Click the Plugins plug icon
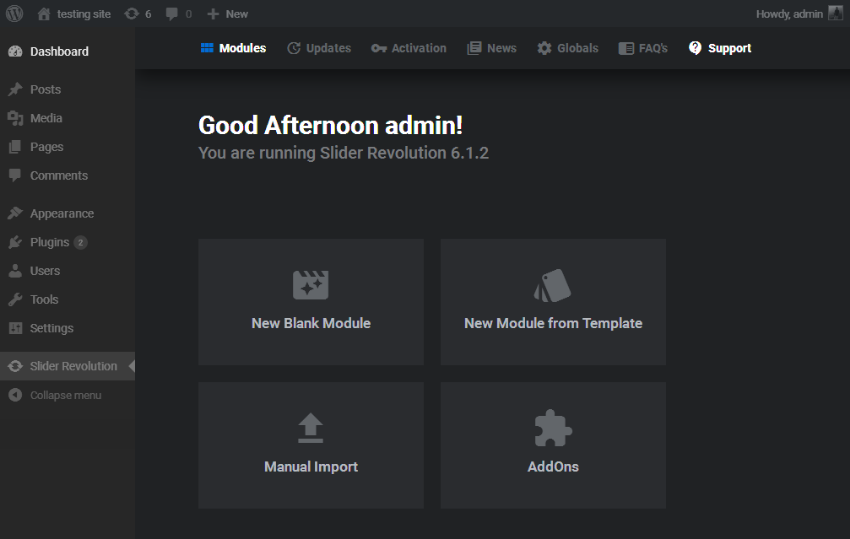850x539 pixels. coord(15,242)
